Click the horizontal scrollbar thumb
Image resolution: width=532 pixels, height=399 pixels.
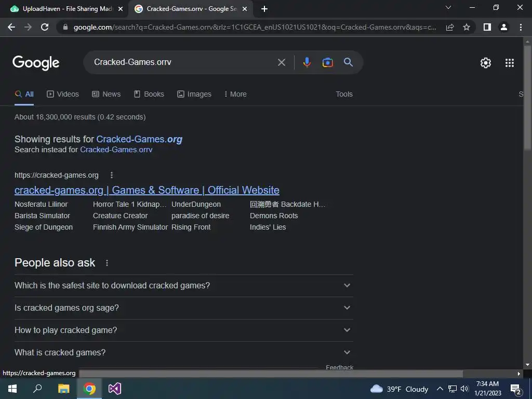coord(271,374)
